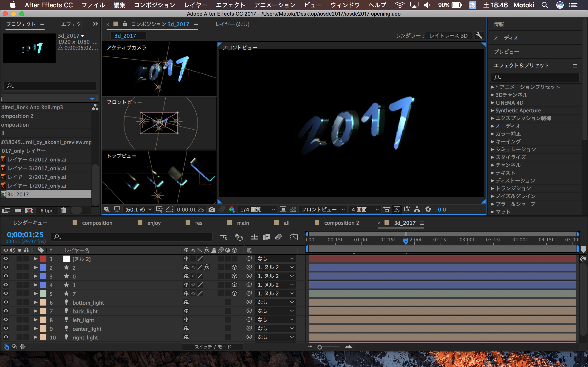
Task: Expand the CINEMA 4D effects category
Action: (x=492, y=103)
